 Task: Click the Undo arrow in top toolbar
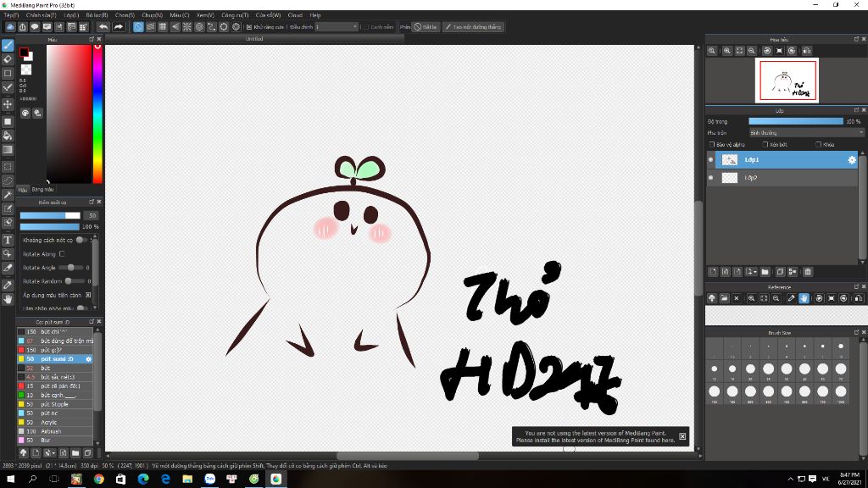(x=103, y=26)
